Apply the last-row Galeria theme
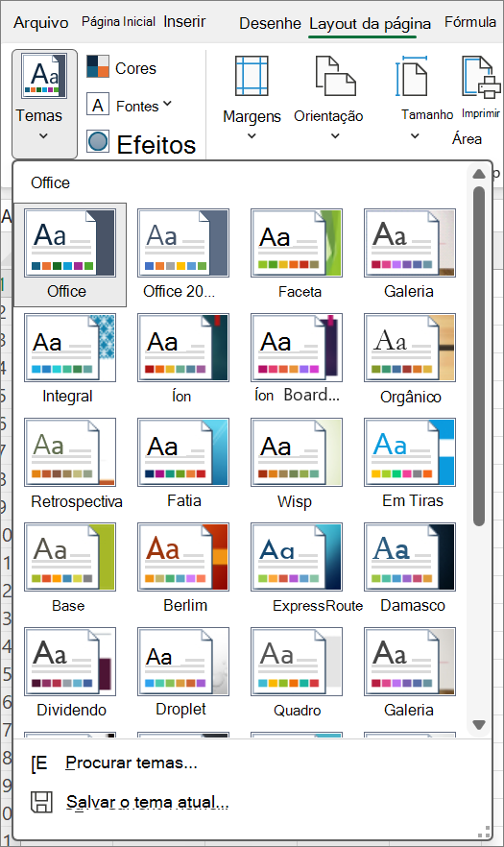 pos(410,662)
